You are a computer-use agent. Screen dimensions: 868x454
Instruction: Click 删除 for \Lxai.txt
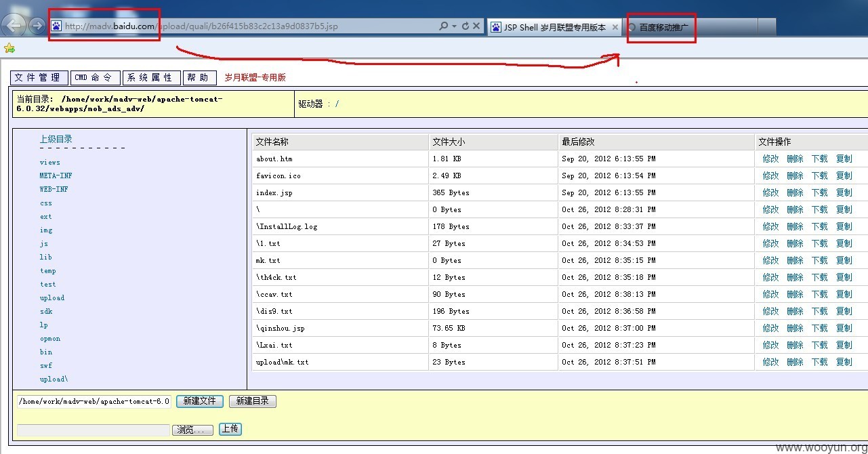click(795, 345)
